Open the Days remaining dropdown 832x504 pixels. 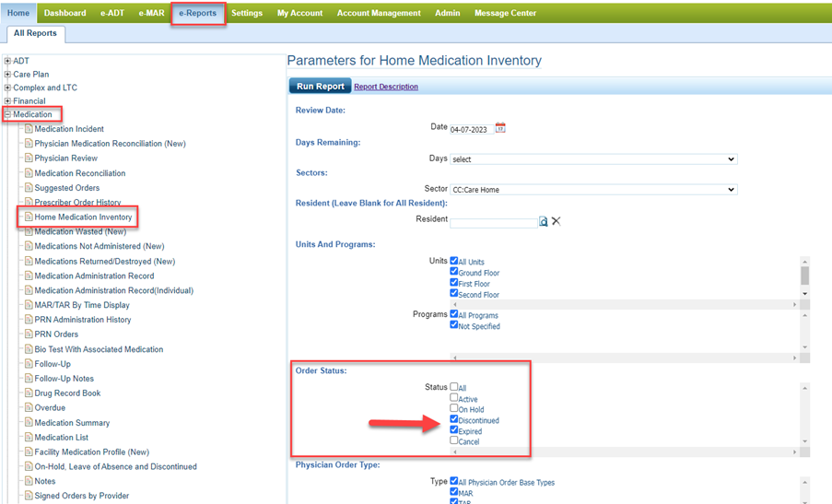click(593, 158)
